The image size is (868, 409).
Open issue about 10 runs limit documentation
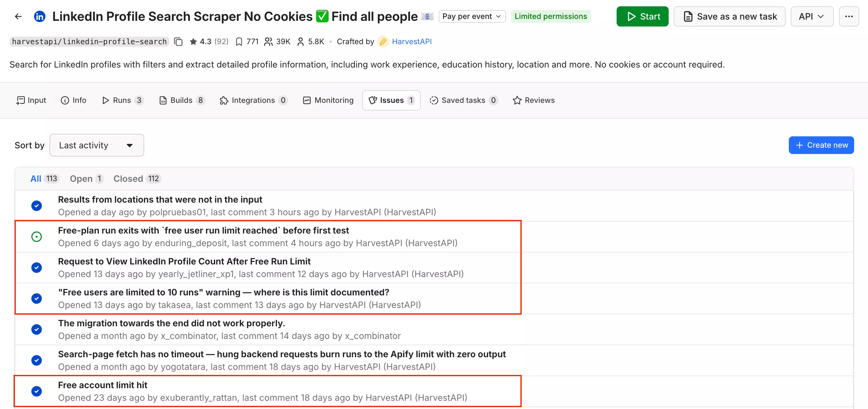click(224, 292)
